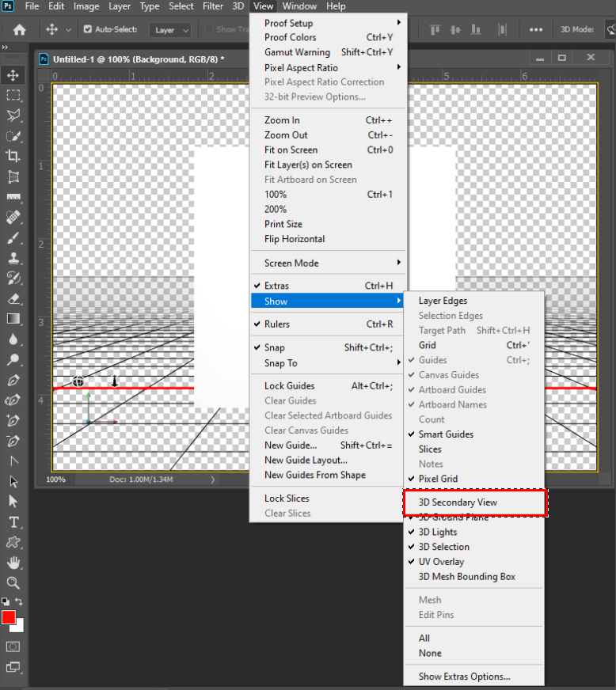Open the Show submenu
The width and height of the screenshot is (616, 690).
pos(328,301)
